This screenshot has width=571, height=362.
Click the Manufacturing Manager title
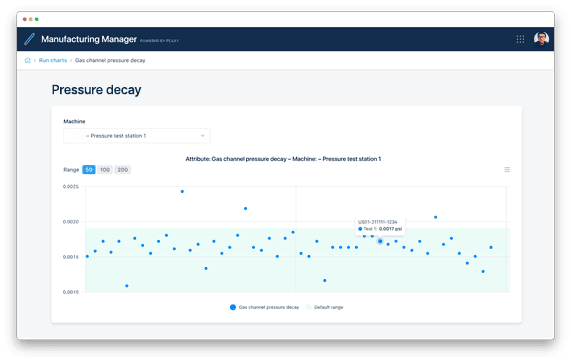pos(89,39)
